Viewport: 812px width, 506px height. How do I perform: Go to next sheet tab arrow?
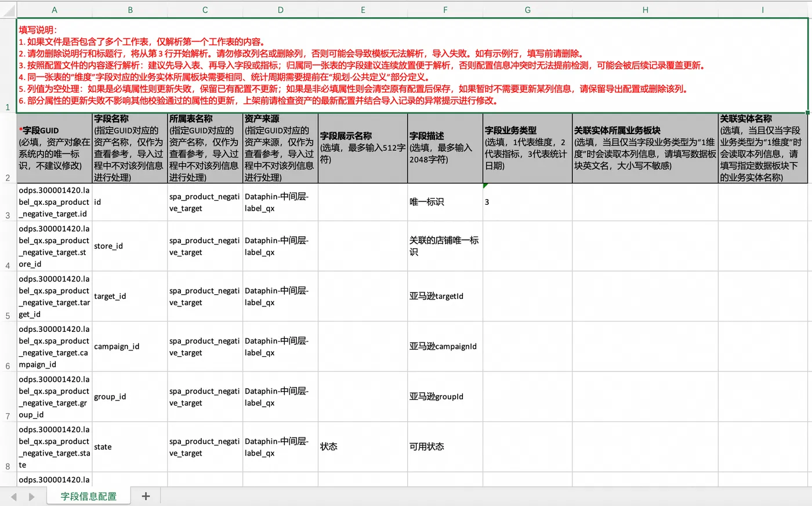[31, 497]
